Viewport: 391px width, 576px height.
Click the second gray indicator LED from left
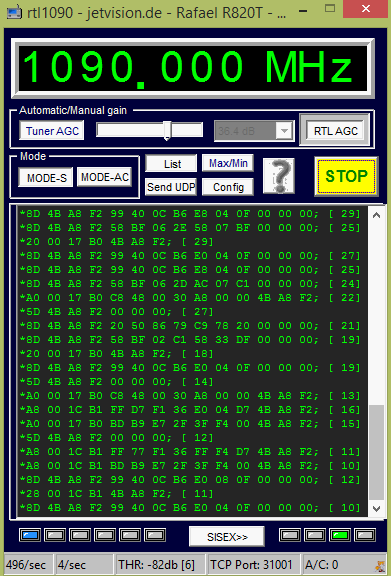tap(80, 535)
